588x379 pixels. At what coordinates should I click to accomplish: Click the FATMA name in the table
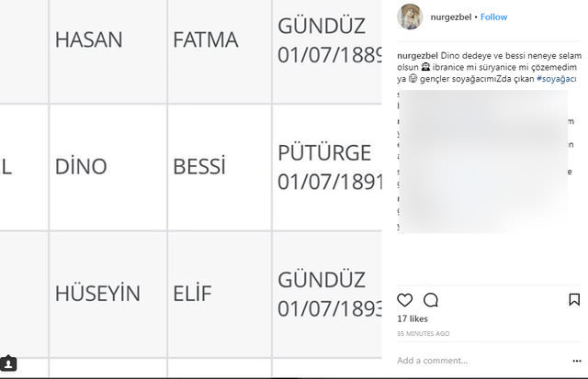[x=206, y=39]
